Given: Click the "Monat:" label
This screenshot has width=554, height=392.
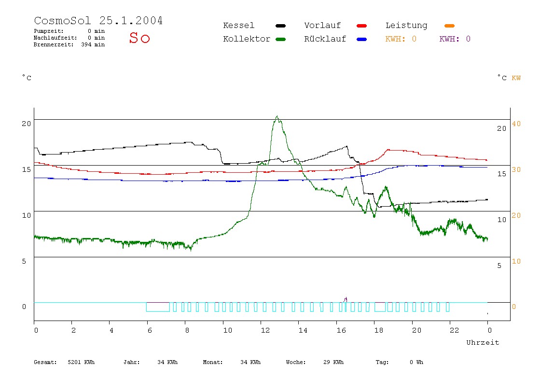Looking at the screenshot, I should [213, 362].
